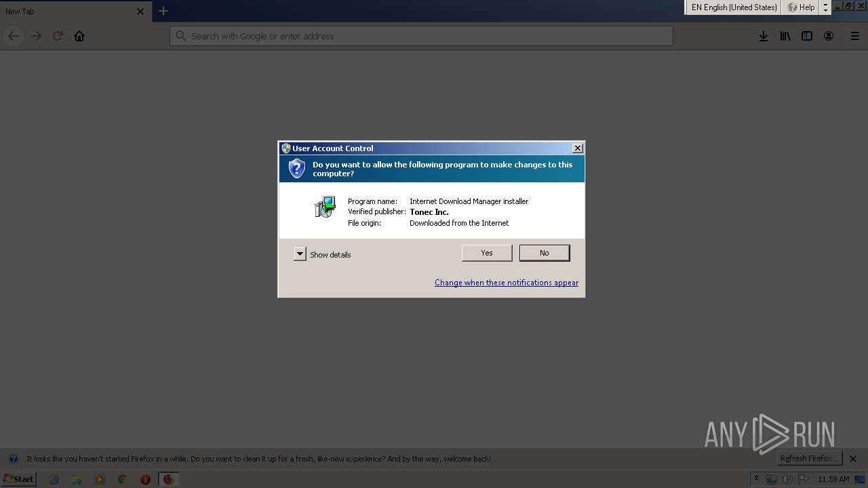Open Firefox home page

[79, 36]
